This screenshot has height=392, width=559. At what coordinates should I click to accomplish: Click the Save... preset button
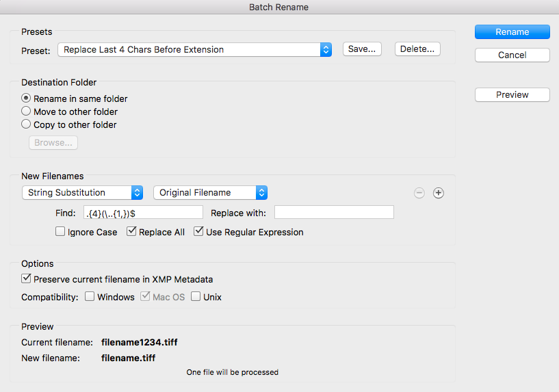[x=362, y=49]
